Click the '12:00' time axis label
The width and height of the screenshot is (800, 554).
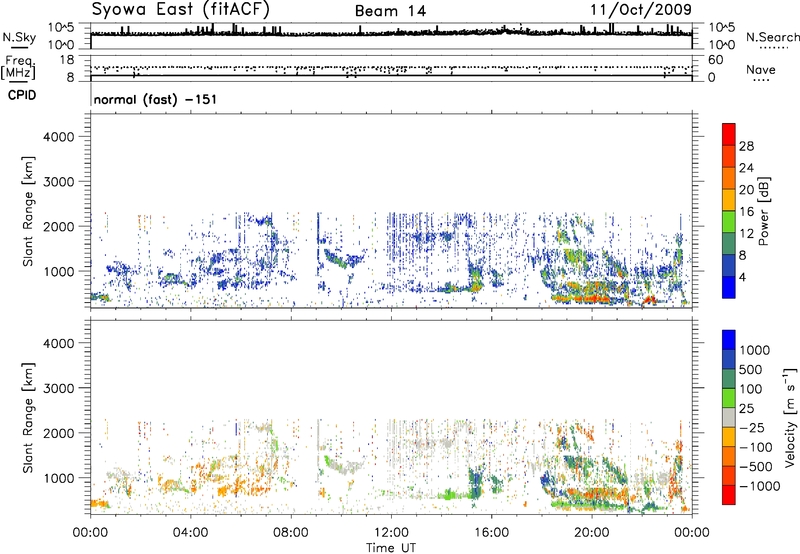[391, 533]
